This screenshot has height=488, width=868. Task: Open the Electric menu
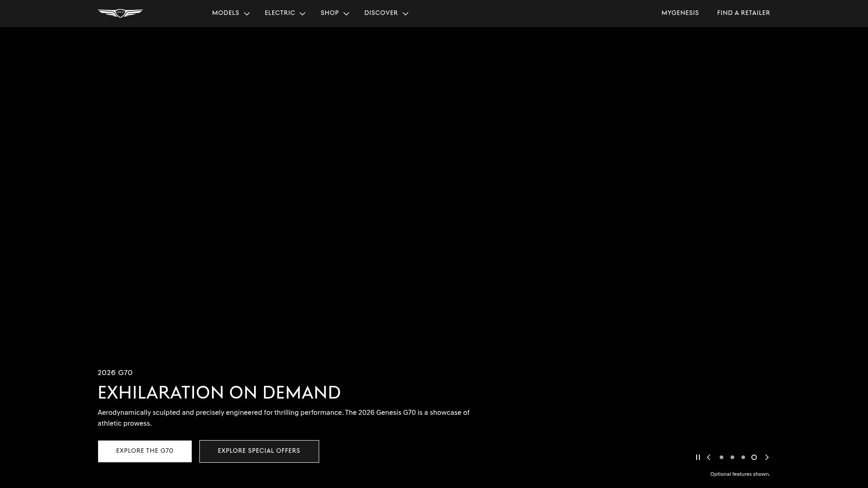click(x=280, y=13)
